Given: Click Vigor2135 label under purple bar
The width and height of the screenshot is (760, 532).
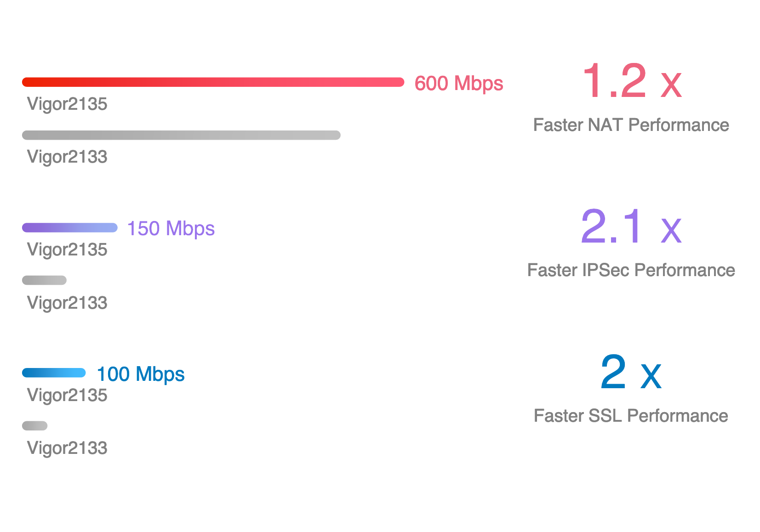Looking at the screenshot, I should pos(67,250).
